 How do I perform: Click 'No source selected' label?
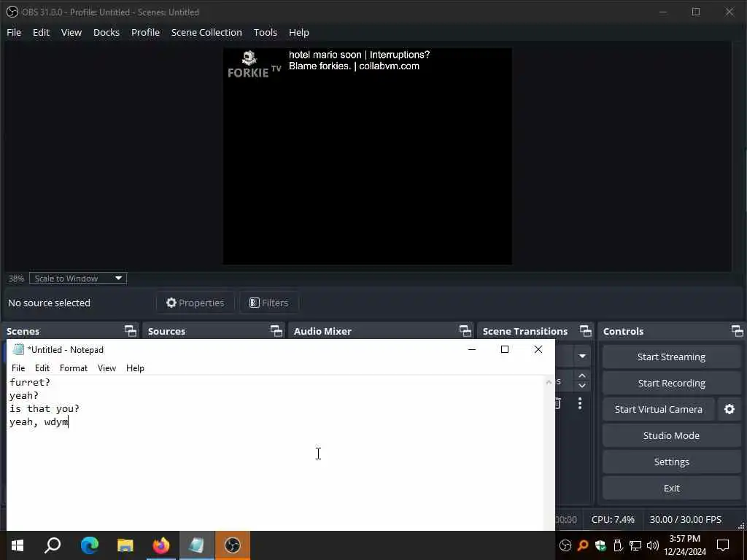[x=49, y=303]
